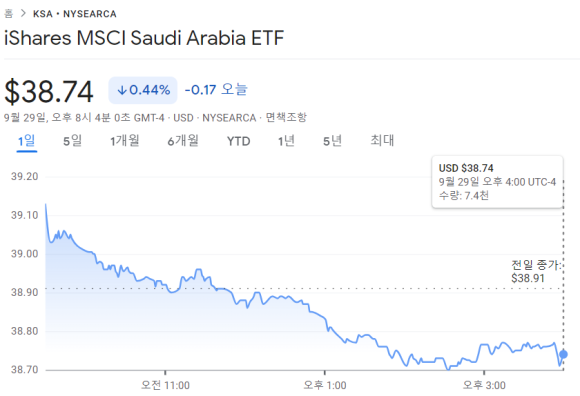Choose the 6개월 range tab
The width and height of the screenshot is (580, 396).
click(x=183, y=141)
